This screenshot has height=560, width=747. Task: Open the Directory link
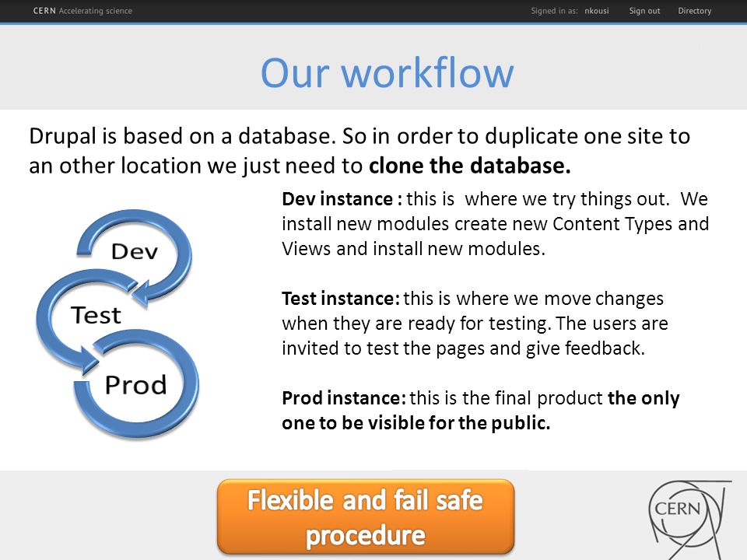[x=695, y=10]
